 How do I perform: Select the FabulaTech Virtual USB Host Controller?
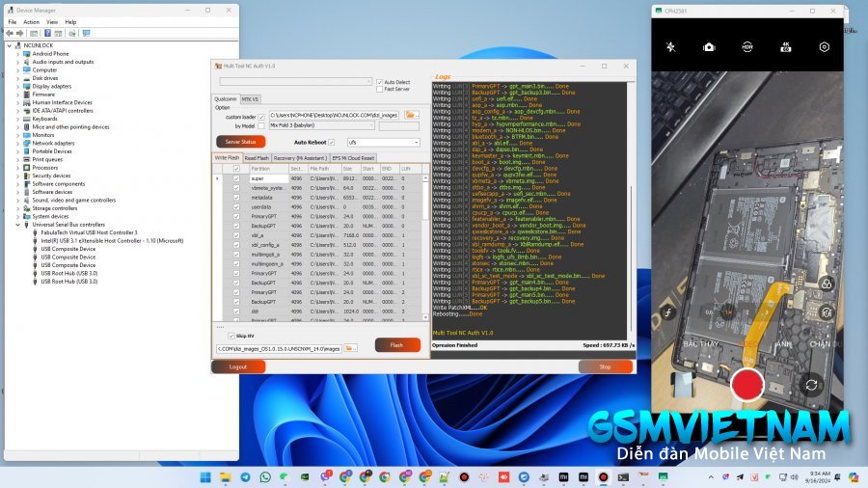click(89, 233)
